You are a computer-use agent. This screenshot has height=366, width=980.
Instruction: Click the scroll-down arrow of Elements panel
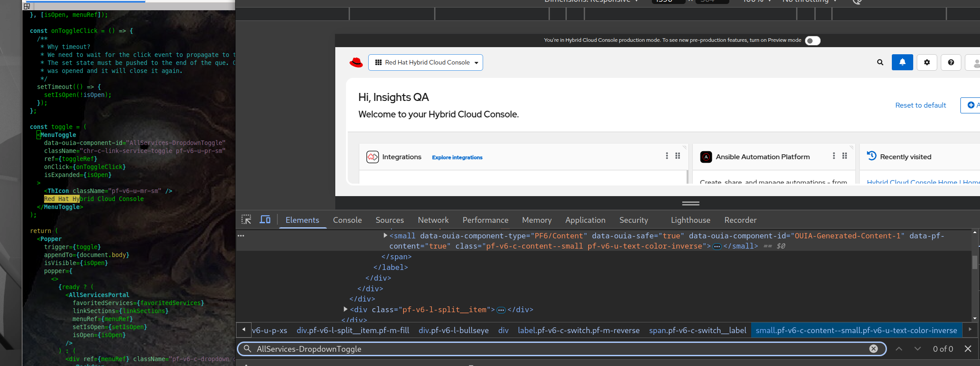(x=975, y=318)
